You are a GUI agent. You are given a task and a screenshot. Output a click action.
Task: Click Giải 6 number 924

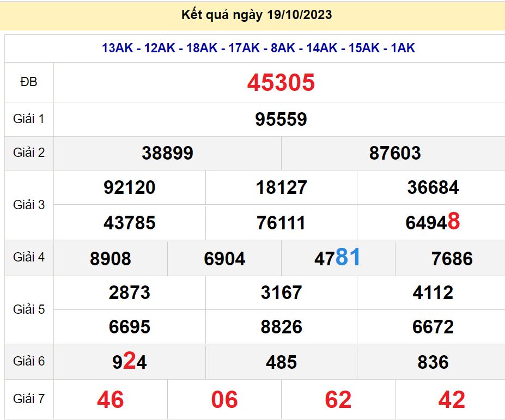129,362
